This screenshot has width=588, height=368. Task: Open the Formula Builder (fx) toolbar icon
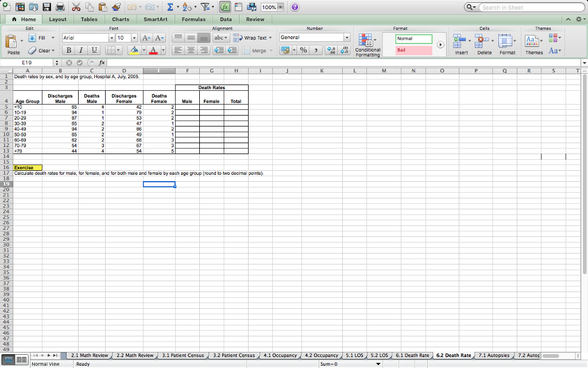tap(226, 6)
